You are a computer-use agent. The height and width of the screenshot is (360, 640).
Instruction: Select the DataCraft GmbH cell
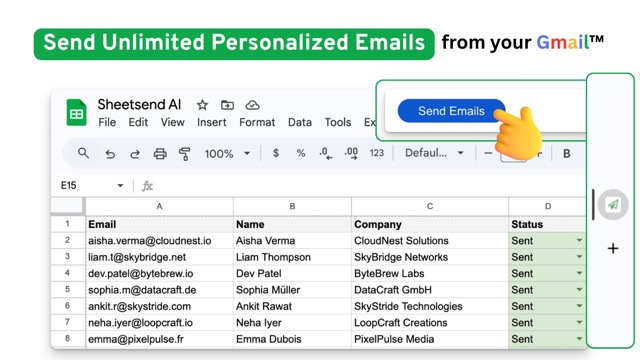click(x=430, y=289)
